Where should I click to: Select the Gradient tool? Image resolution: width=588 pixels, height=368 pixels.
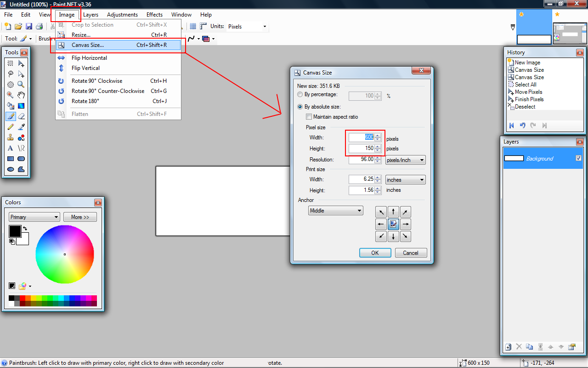pos(21,106)
